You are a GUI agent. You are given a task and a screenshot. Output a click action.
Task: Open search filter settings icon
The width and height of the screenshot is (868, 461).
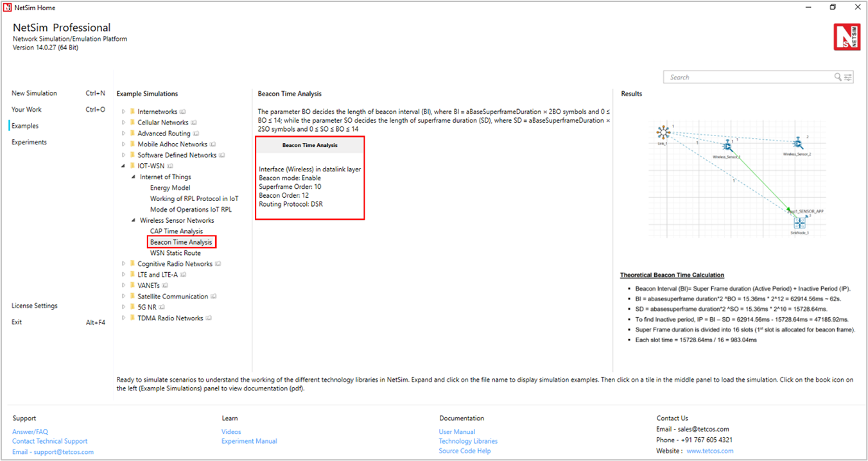(x=848, y=77)
